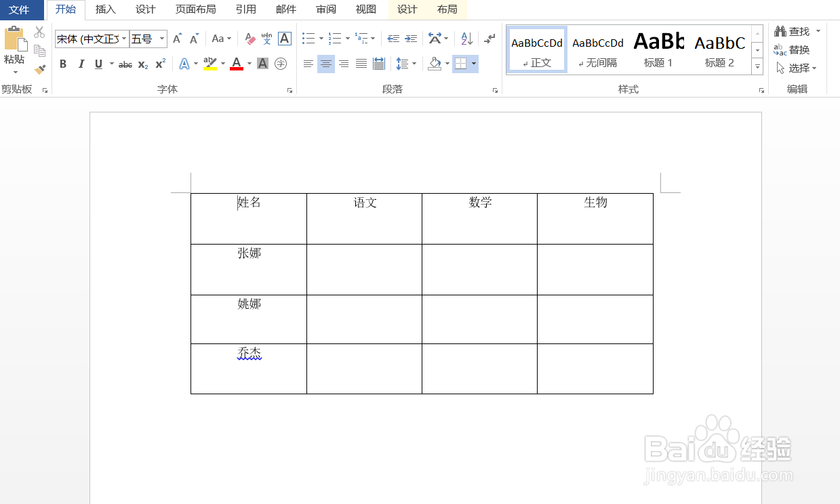The width and height of the screenshot is (840, 504).
Task: Increase paragraph indent
Action: pos(411,39)
